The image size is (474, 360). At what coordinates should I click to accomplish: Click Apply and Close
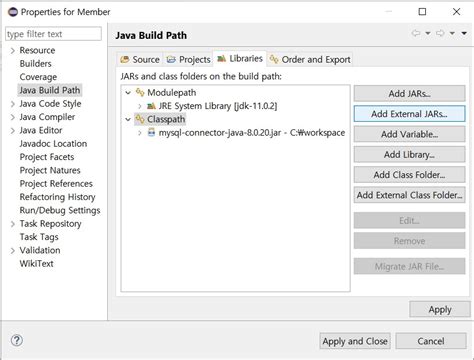(355, 341)
